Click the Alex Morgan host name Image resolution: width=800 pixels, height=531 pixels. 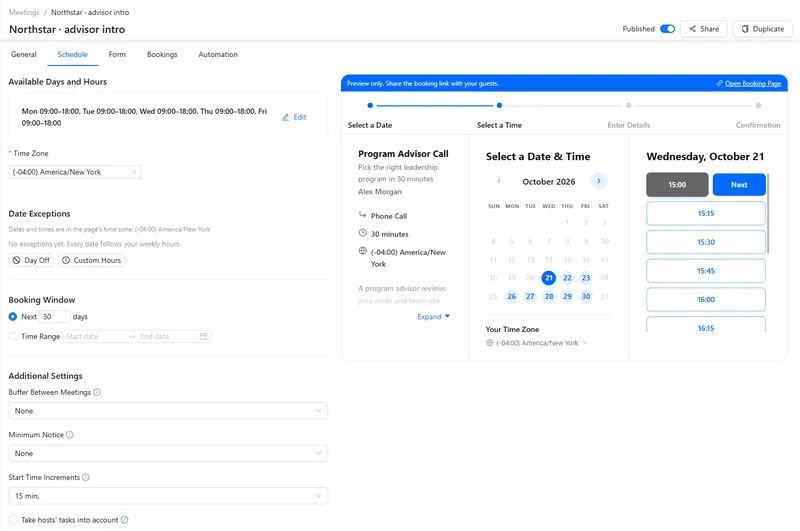380,192
